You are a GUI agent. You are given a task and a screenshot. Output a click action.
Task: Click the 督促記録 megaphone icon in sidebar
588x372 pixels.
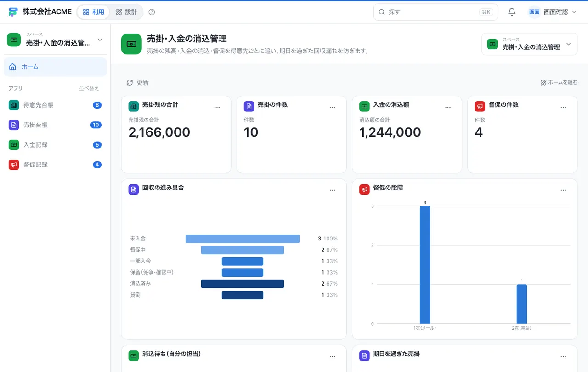tap(14, 165)
